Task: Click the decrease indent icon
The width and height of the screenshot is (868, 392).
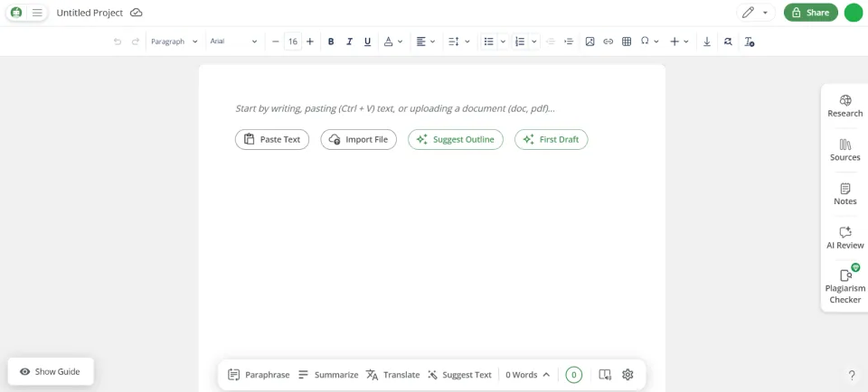Action: pos(551,42)
